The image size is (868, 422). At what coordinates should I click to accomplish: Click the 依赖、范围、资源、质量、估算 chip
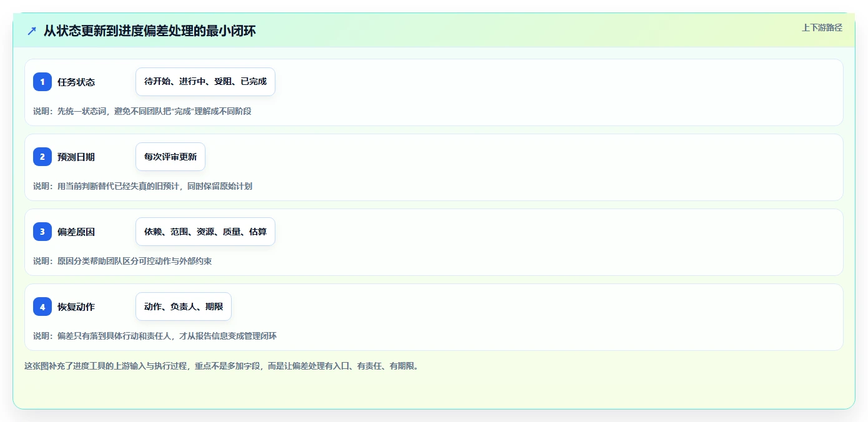[205, 232]
